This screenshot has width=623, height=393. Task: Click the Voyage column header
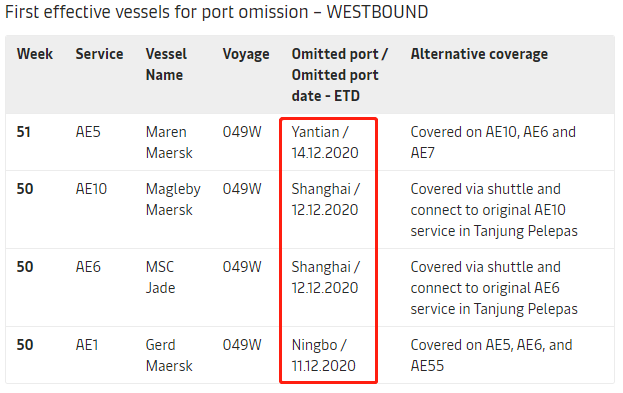[246, 54]
